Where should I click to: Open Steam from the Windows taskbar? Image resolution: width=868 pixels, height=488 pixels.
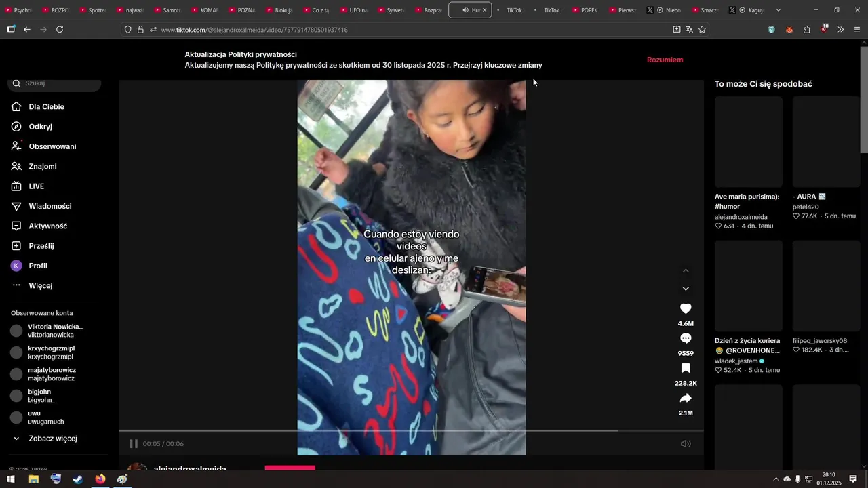[78, 479]
